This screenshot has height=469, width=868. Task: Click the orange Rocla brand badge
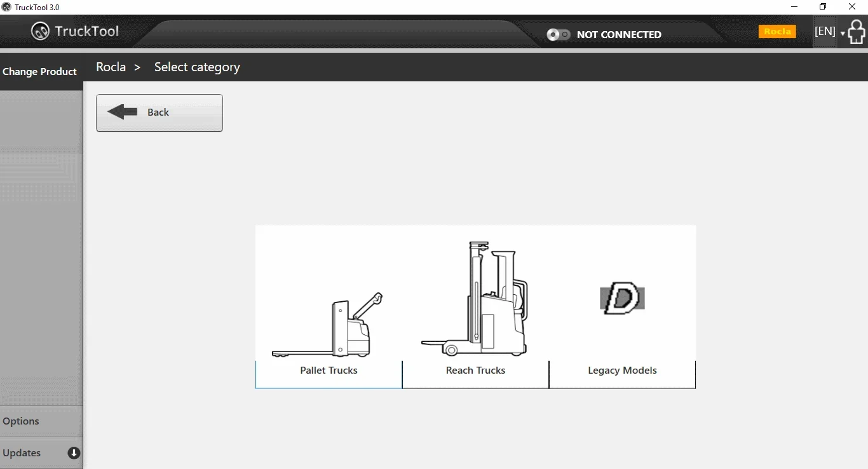(x=777, y=31)
